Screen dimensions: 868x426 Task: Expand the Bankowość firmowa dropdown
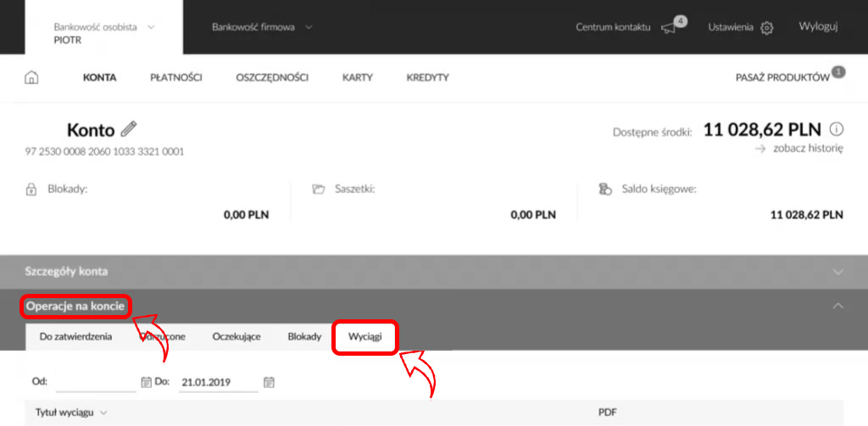[x=309, y=27]
